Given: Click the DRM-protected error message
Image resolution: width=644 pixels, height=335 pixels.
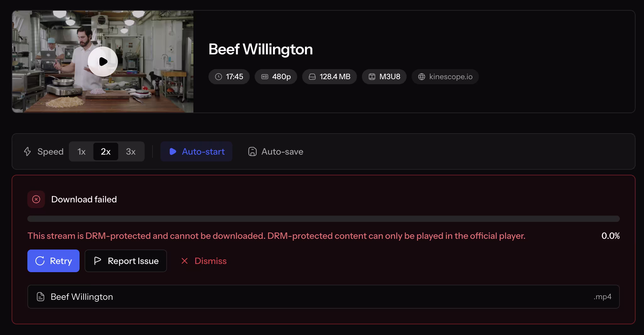Looking at the screenshot, I should [276, 236].
